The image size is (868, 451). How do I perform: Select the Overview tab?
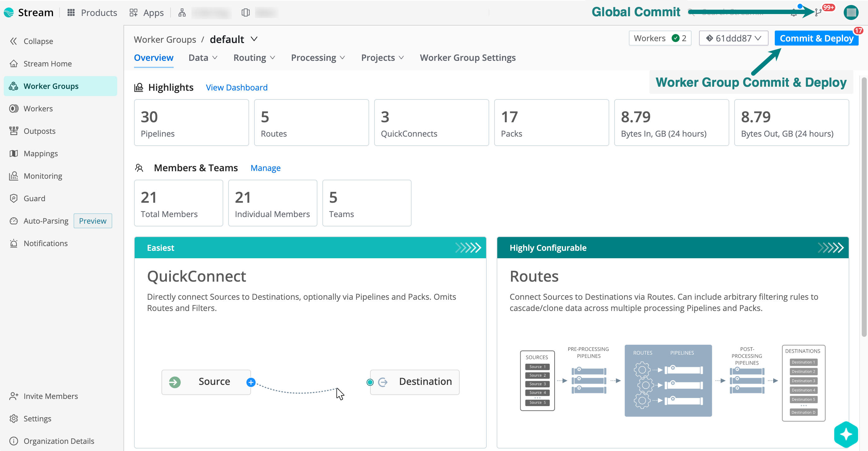click(x=154, y=58)
